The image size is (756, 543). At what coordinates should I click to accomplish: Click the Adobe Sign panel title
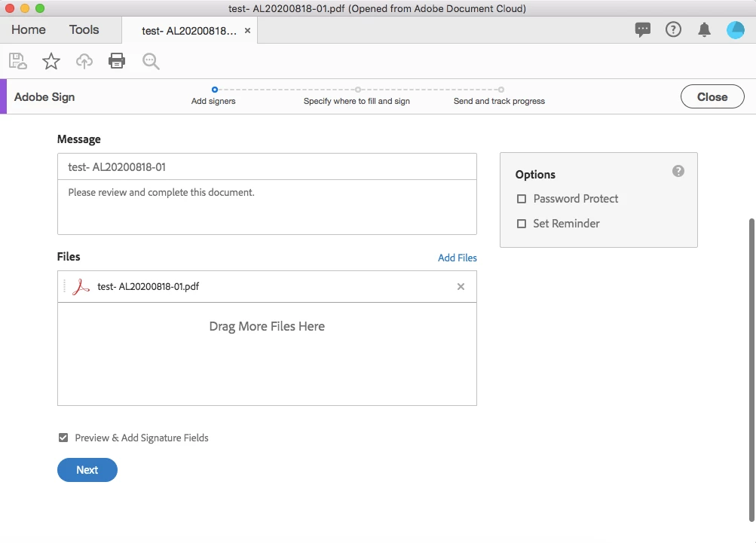(x=44, y=97)
